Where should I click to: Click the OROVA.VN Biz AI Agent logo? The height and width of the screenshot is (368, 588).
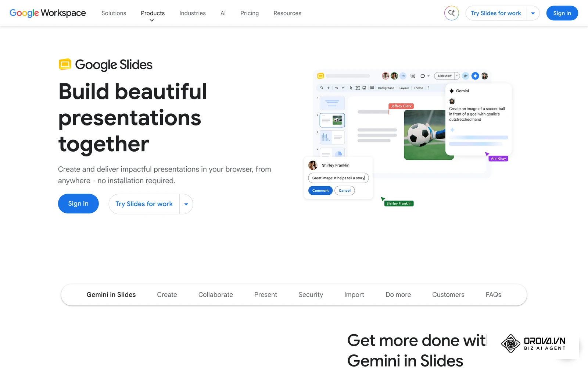[x=533, y=344]
